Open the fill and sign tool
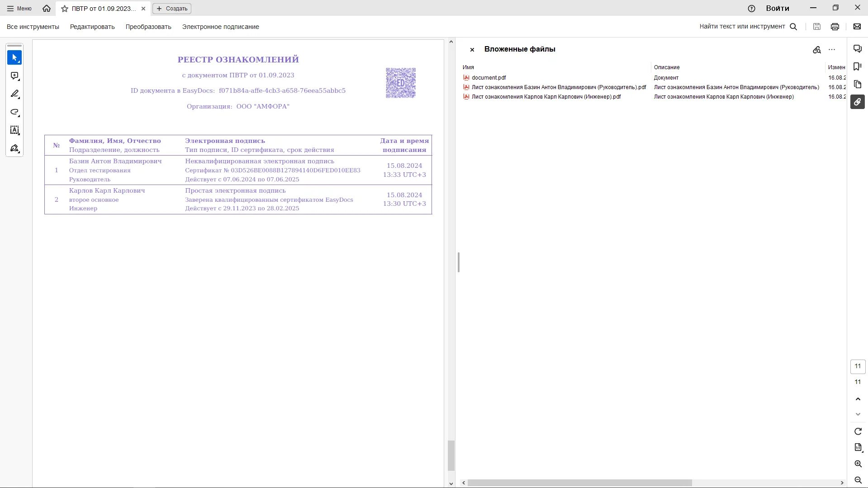Screen dimensions: 868x488 tap(14, 148)
